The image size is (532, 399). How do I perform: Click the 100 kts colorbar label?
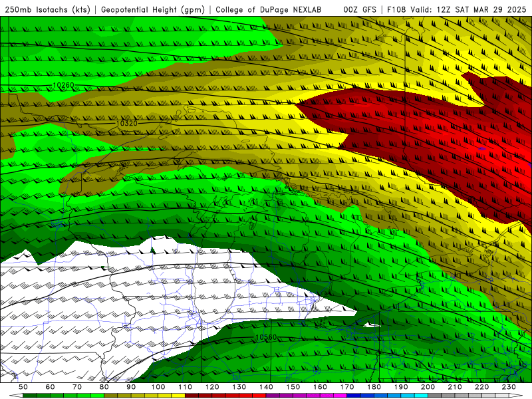click(x=158, y=387)
